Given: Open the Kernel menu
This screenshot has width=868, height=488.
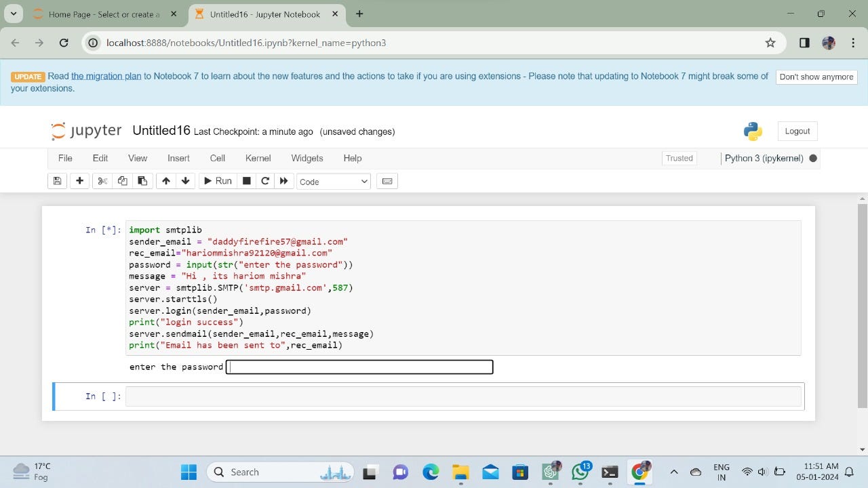Looking at the screenshot, I should click(x=258, y=158).
